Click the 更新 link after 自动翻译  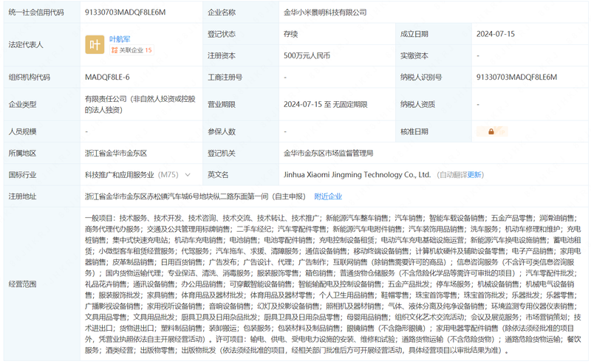pyautogui.click(x=475, y=175)
